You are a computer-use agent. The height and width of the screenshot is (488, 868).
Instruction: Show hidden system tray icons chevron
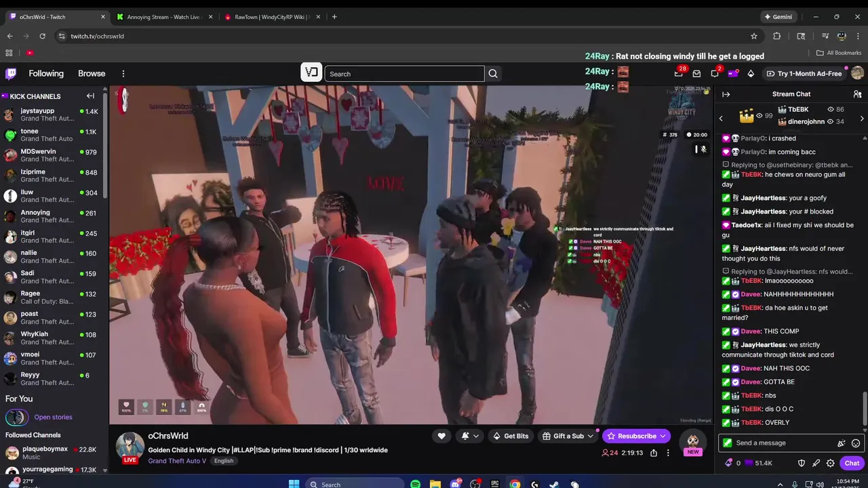point(780,484)
